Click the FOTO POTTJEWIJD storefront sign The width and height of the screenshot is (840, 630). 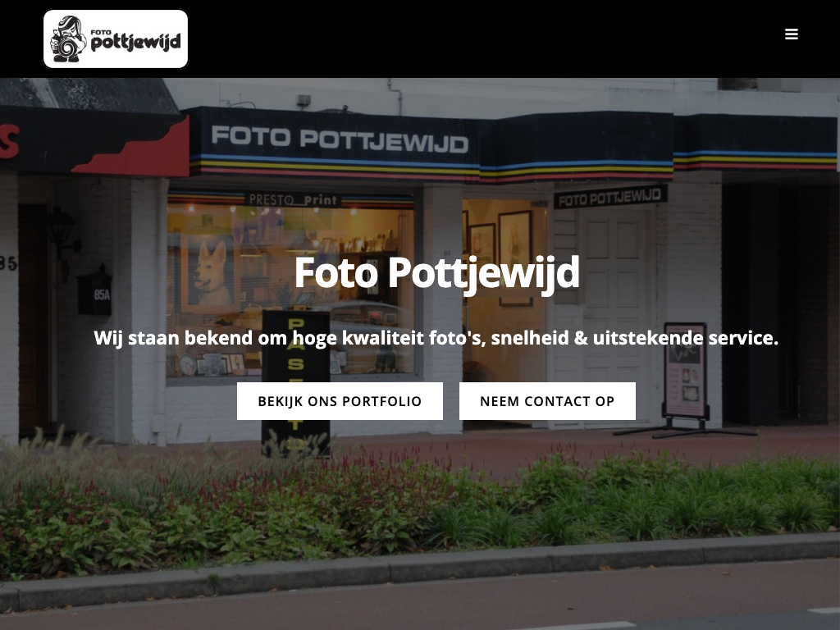point(340,139)
